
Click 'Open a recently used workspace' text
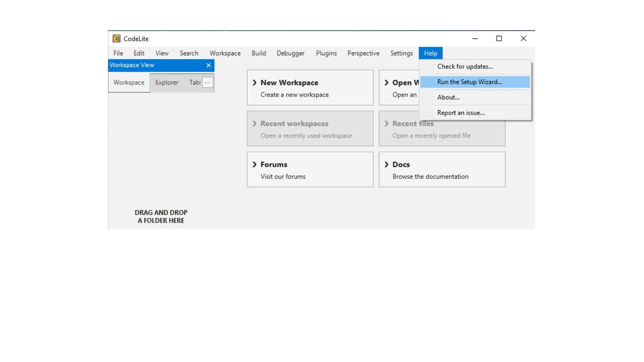306,136
